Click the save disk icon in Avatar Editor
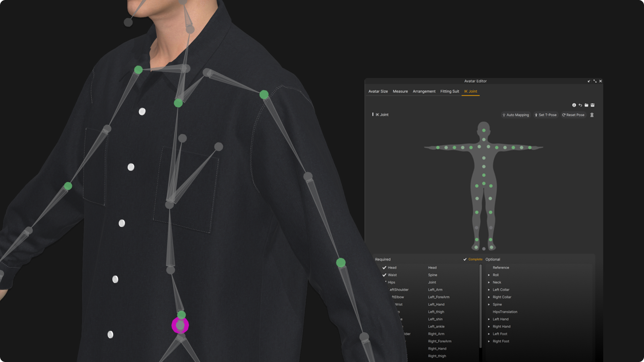Screen dimensions: 644x362 coord(592,105)
